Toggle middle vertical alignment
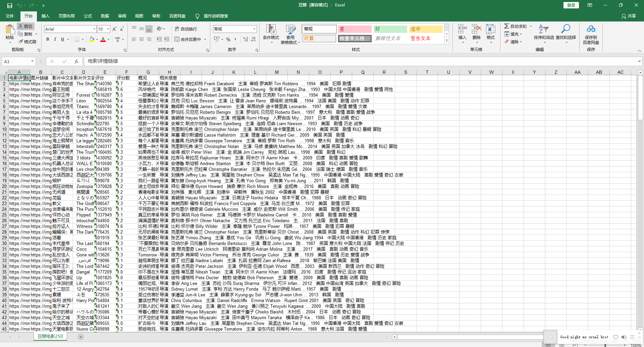This screenshot has height=347, width=644. point(142,29)
